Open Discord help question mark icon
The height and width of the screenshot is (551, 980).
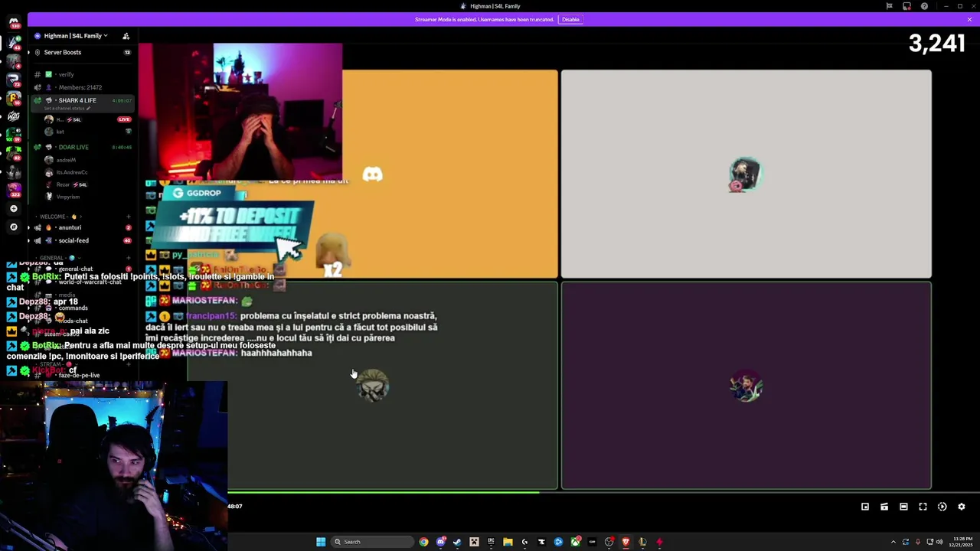coord(924,6)
